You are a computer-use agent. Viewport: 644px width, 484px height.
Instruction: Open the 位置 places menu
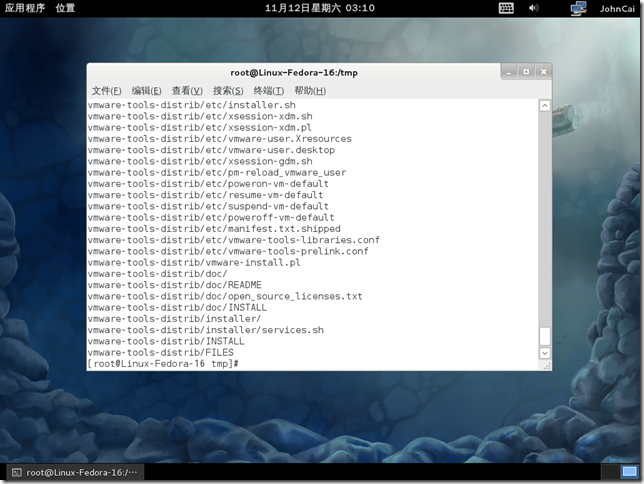point(65,8)
